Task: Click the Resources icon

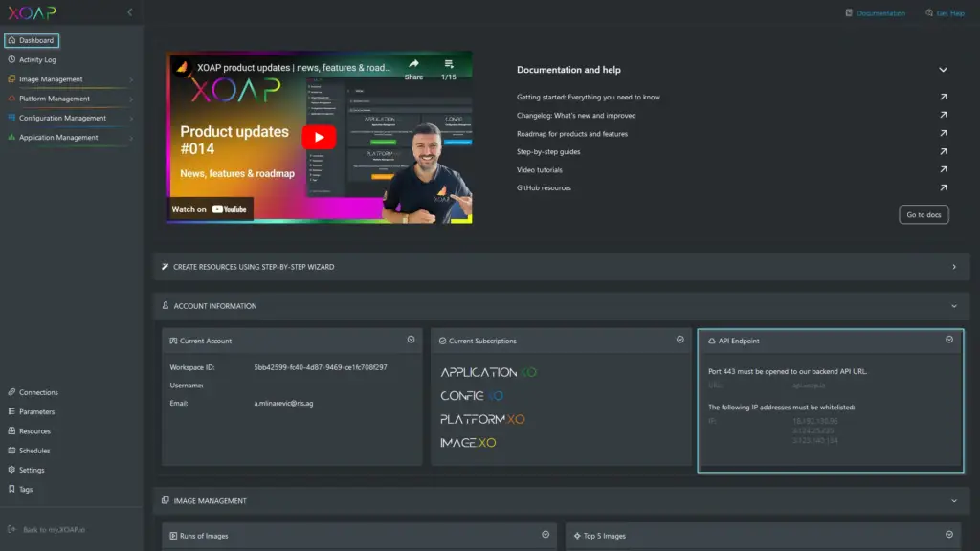Action: [x=11, y=431]
